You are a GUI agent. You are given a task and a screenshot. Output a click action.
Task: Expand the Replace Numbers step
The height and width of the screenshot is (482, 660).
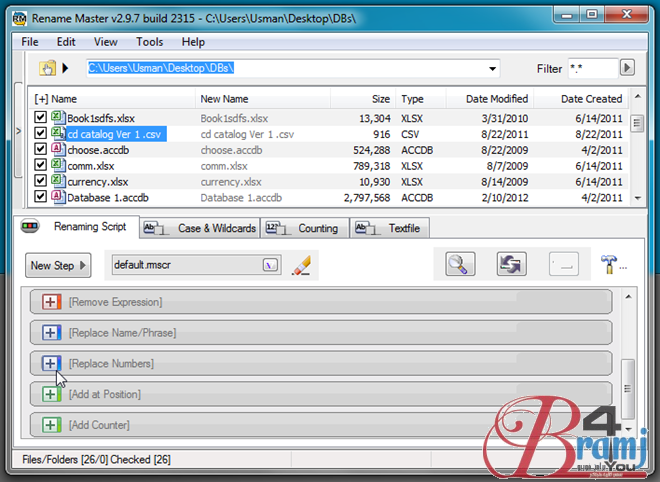point(52,363)
